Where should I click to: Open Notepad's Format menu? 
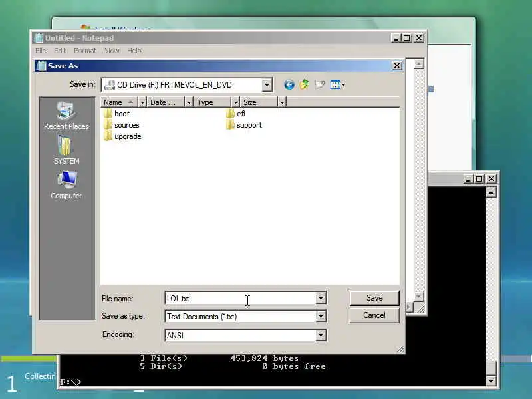(85, 51)
